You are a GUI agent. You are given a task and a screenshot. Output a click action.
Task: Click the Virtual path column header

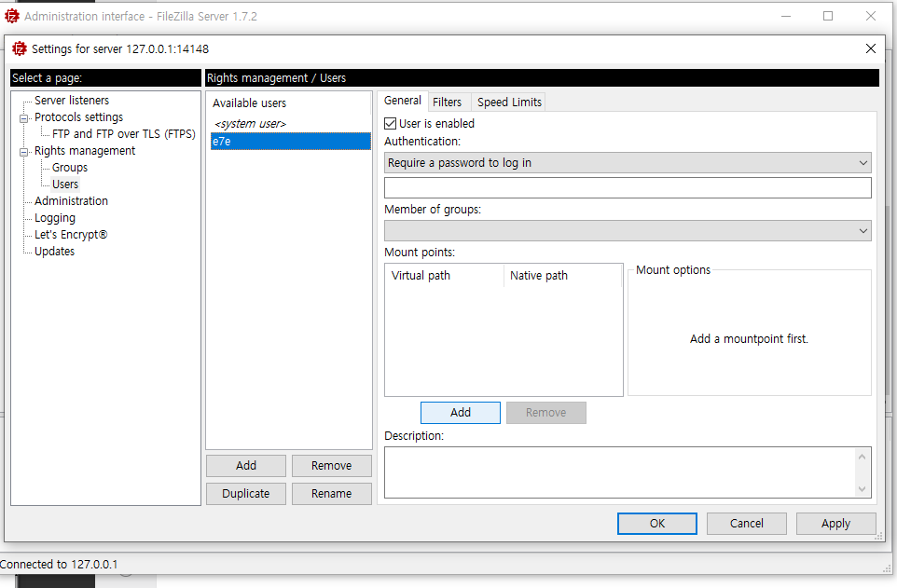click(445, 275)
